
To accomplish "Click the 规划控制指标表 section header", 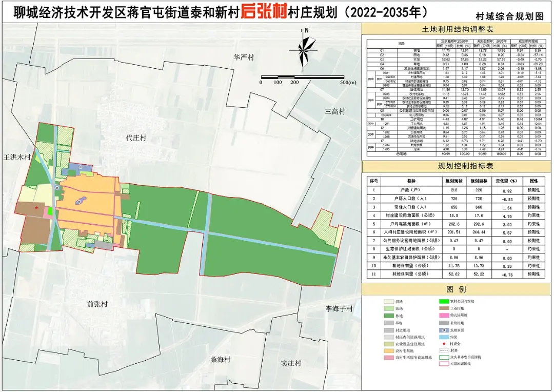I will click(x=458, y=167).
